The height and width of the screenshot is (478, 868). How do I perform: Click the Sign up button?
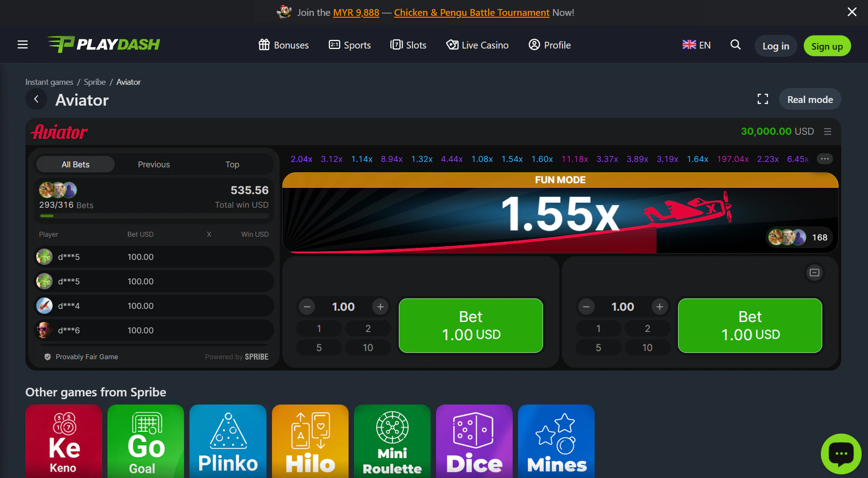827,46
